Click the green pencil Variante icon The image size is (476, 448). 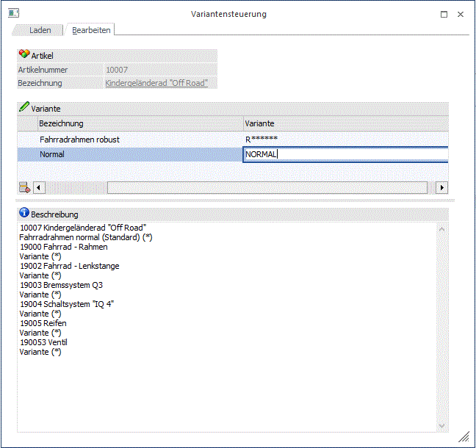pyautogui.click(x=24, y=107)
